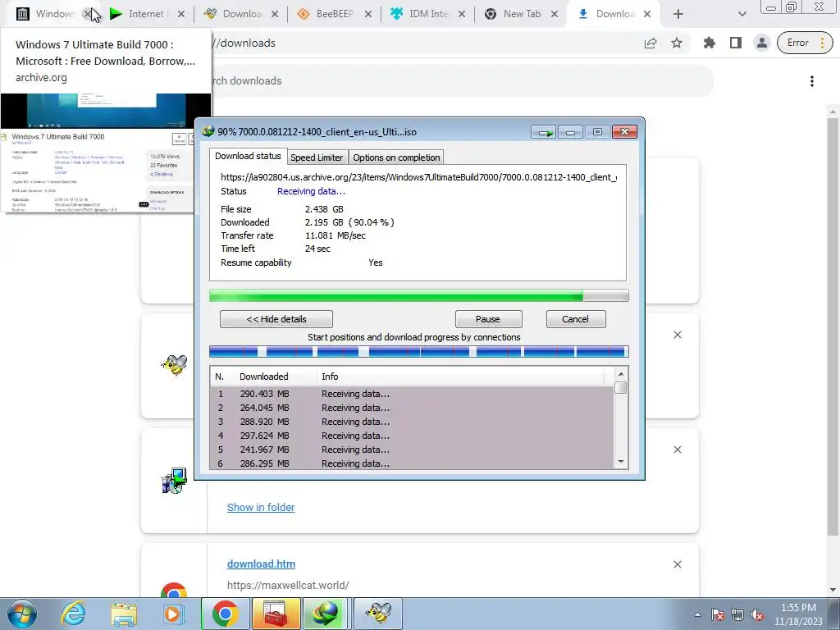The width and height of the screenshot is (840, 630).
Task: Close the IDM Integration browser tab
Action: (x=462, y=15)
